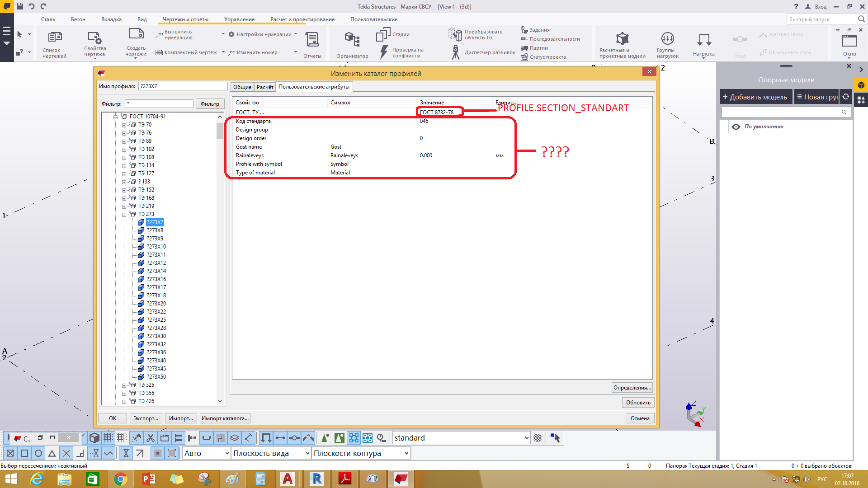This screenshot has width=868, height=488.
Task: Click the Импорт каталога button
Action: coord(225,418)
